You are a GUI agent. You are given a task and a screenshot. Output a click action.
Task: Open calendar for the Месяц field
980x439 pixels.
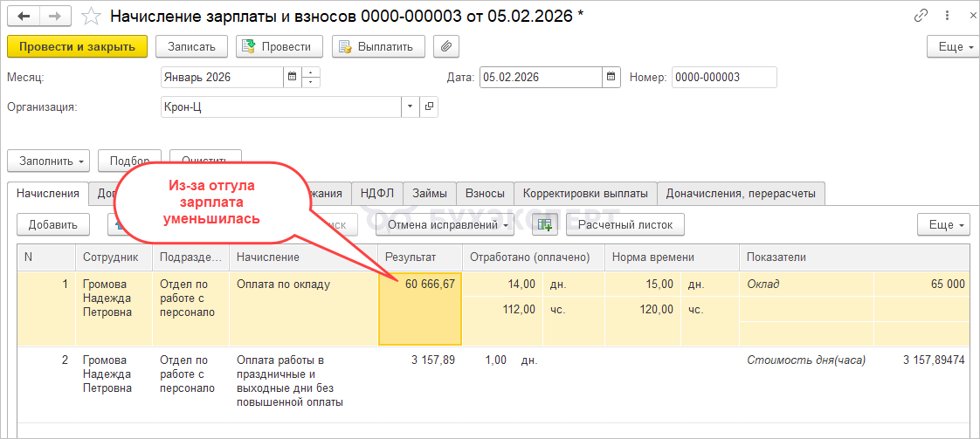pyautogui.click(x=292, y=78)
